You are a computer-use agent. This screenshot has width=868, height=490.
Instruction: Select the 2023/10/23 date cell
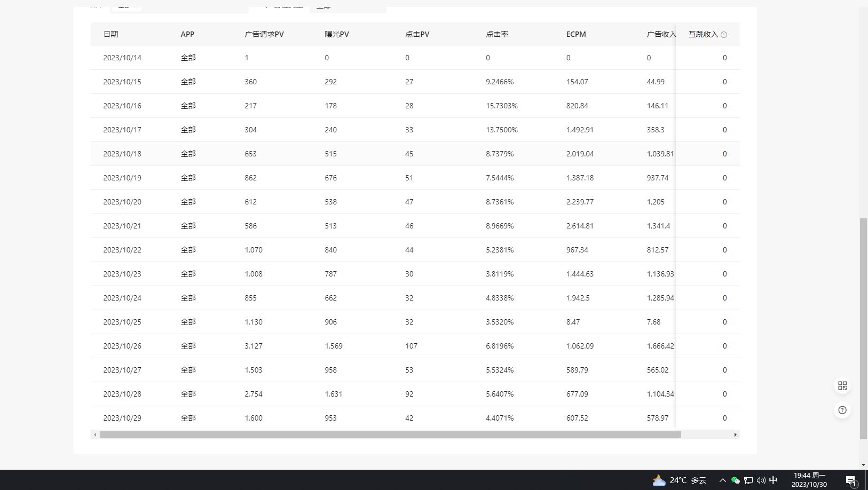(x=122, y=274)
